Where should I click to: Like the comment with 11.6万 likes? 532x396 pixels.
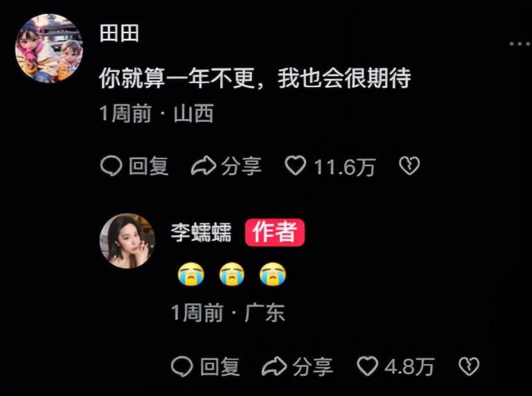coord(295,165)
